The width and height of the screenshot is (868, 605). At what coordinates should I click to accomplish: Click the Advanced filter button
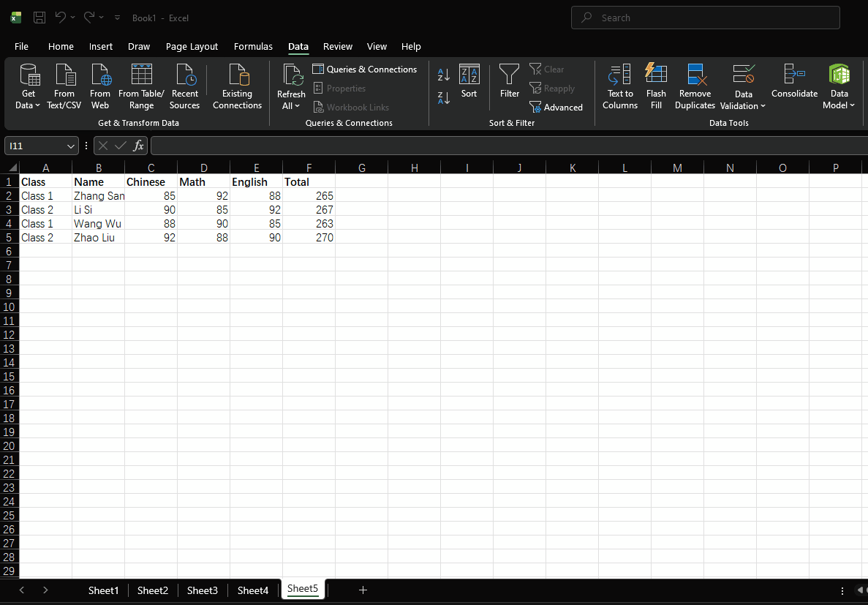pyautogui.click(x=556, y=108)
